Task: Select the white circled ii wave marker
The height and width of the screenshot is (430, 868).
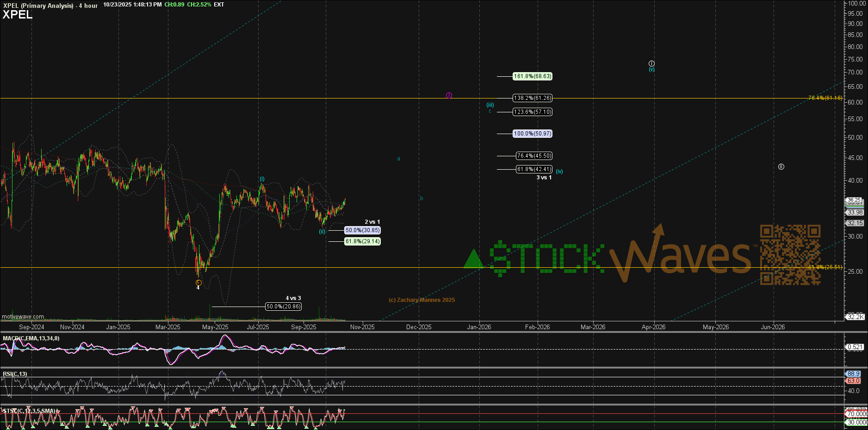Action: point(781,166)
